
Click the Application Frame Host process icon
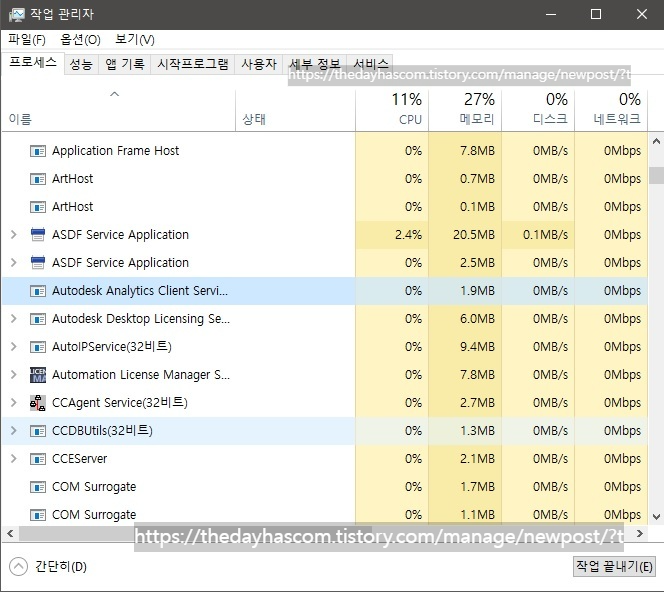38,151
